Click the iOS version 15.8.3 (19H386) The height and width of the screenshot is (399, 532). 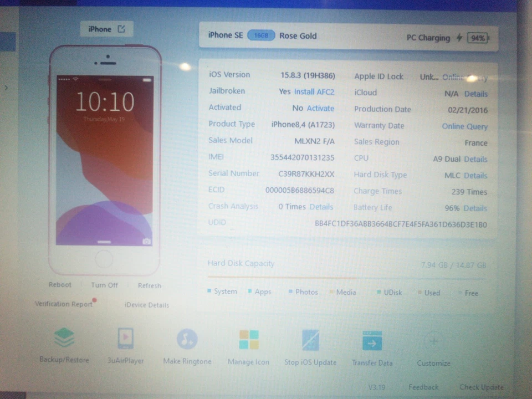point(308,75)
